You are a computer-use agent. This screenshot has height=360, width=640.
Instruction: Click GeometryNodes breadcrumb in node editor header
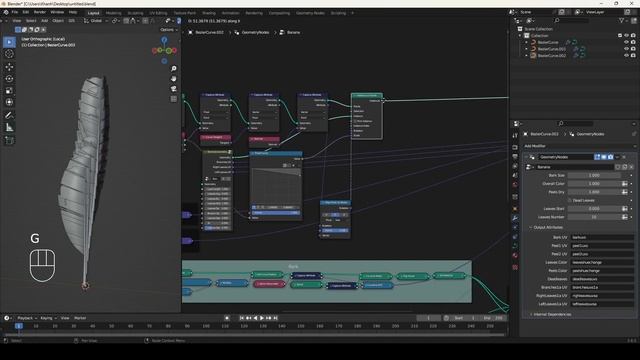pos(256,32)
